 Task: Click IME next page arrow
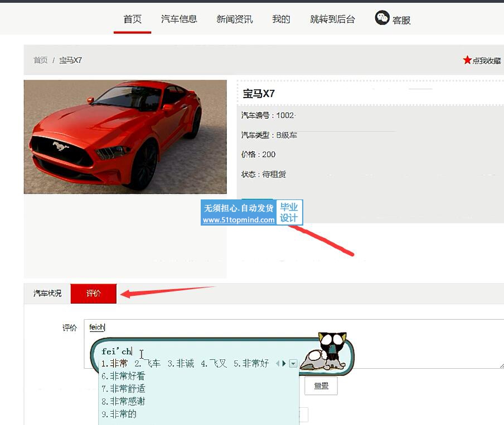pos(284,363)
